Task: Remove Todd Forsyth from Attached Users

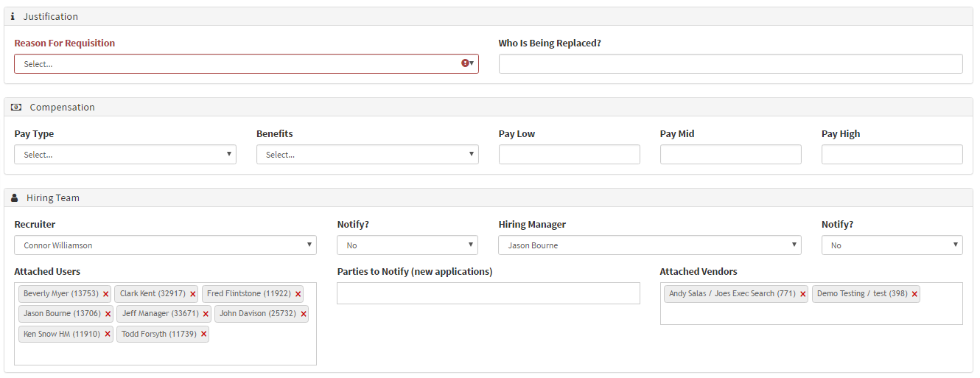Action: click(203, 335)
